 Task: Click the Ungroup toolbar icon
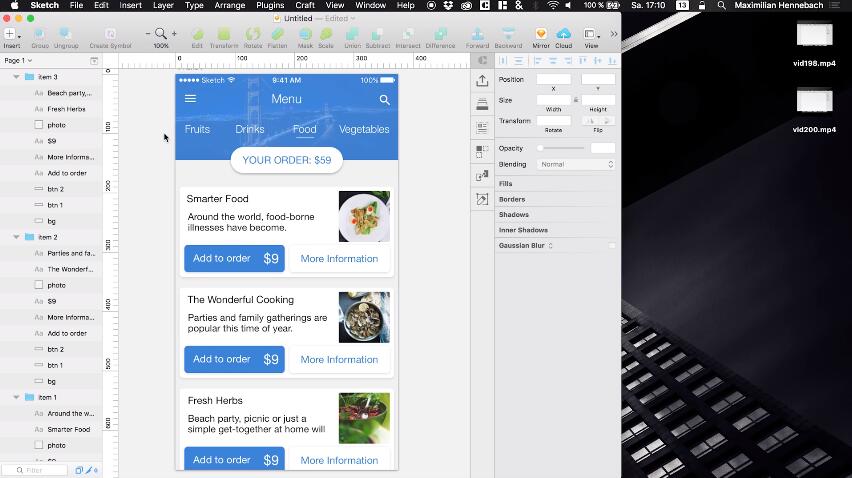[66, 34]
